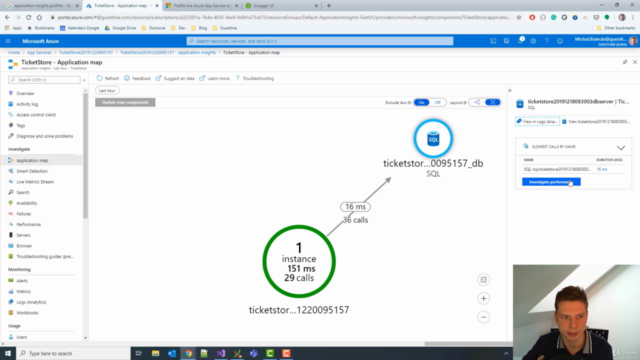Click Learn more in toolbar
The width and height of the screenshot is (640, 360).
tap(215, 78)
